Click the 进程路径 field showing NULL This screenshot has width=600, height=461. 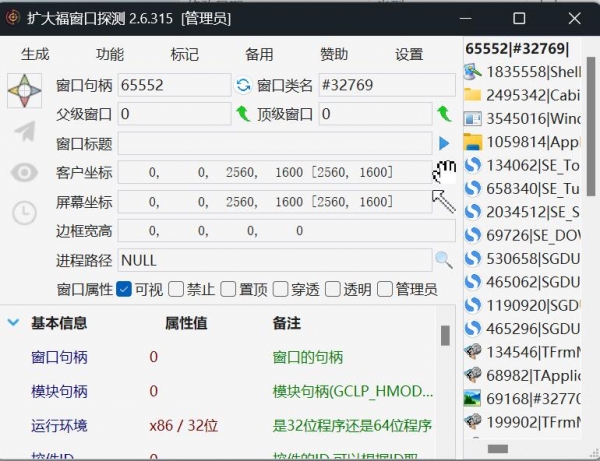(x=275, y=260)
